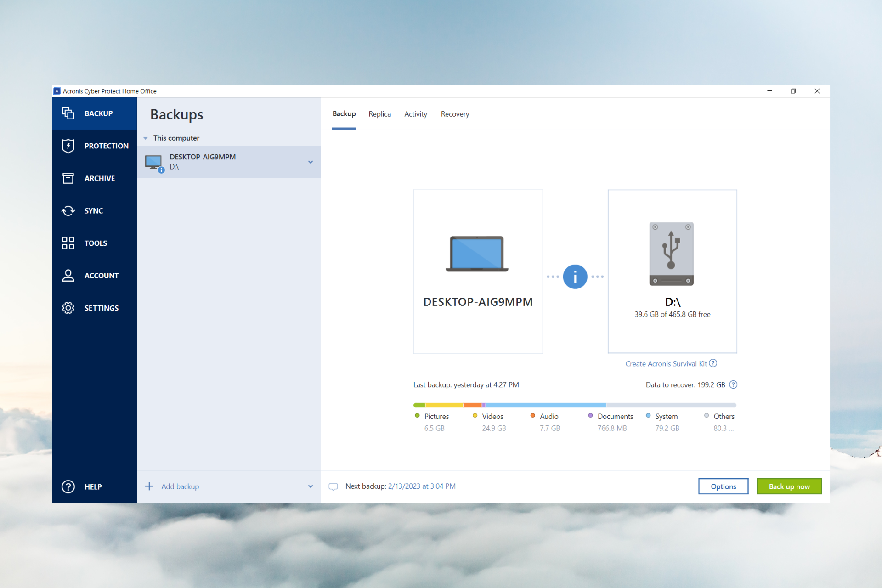
Task: Click the System segment of storage bar
Action: click(546, 405)
